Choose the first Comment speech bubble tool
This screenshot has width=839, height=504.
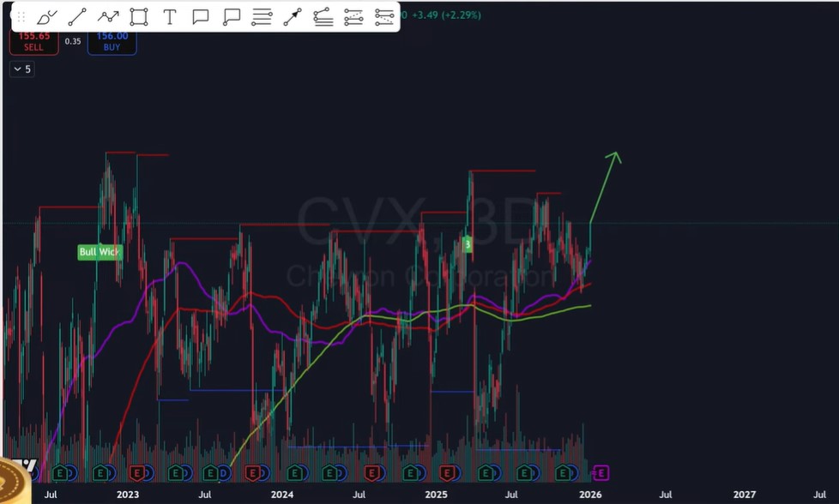click(x=201, y=17)
